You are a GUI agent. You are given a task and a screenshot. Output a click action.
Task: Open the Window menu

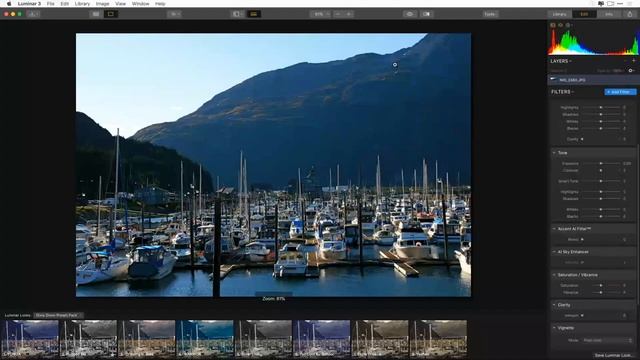click(x=140, y=4)
